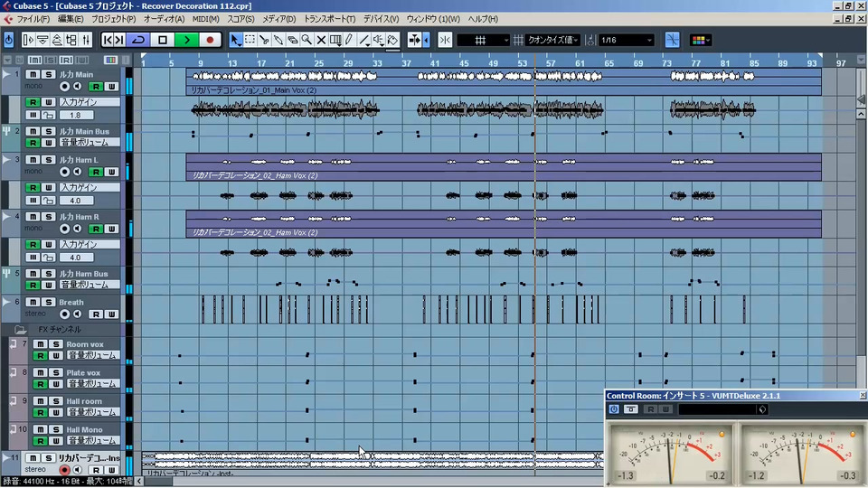Toggle record enable on the instrumental track 11
Screen dimensions: 868x488
pos(64,470)
